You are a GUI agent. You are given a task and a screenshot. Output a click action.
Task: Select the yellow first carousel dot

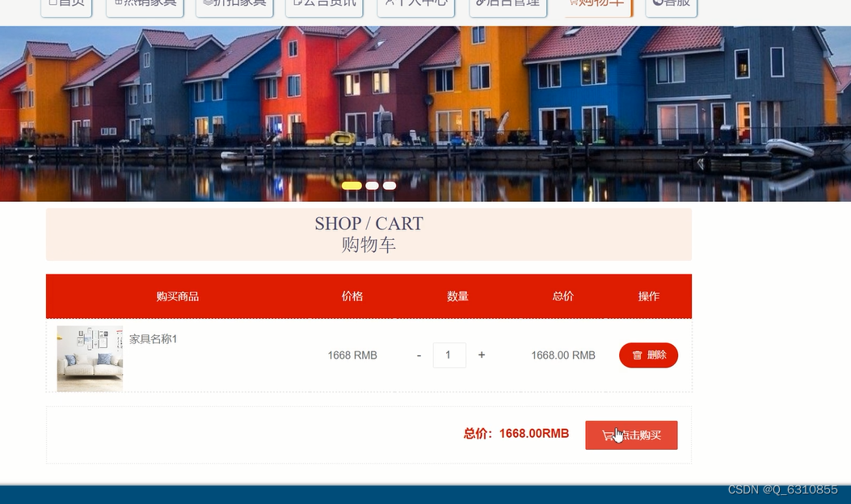point(352,186)
